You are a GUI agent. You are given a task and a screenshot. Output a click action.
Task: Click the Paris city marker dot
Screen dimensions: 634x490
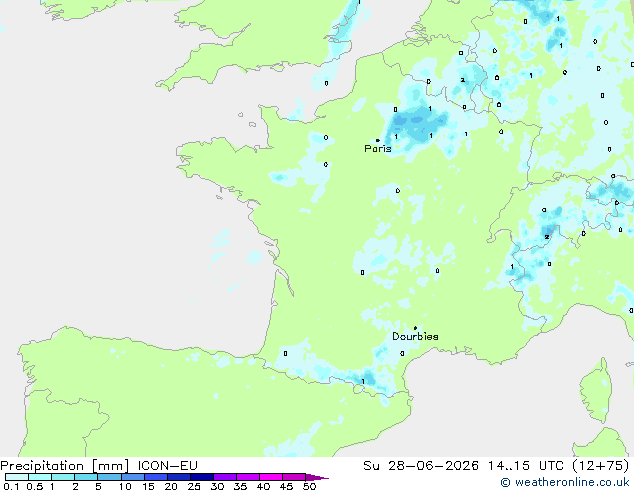pyautogui.click(x=378, y=140)
